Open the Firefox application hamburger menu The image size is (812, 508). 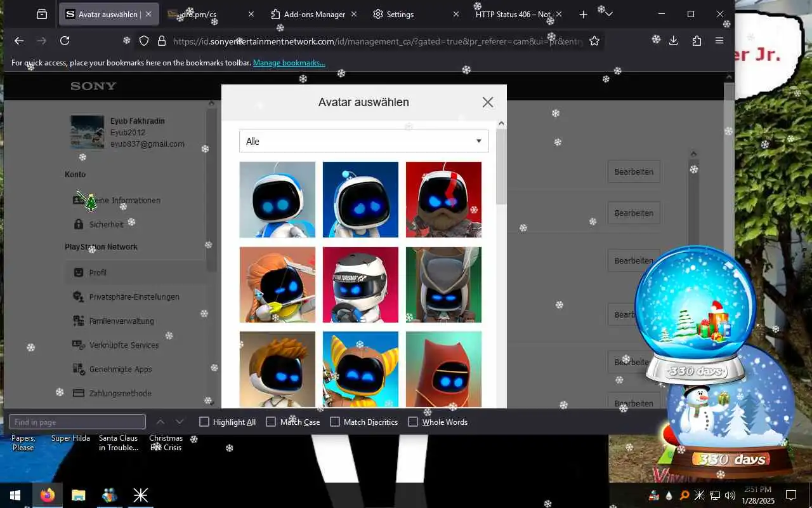click(x=719, y=41)
